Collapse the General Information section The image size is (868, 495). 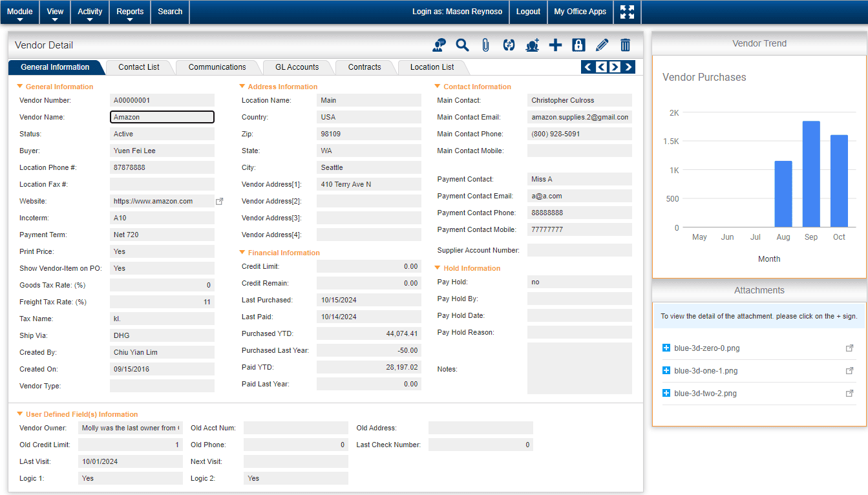point(20,86)
